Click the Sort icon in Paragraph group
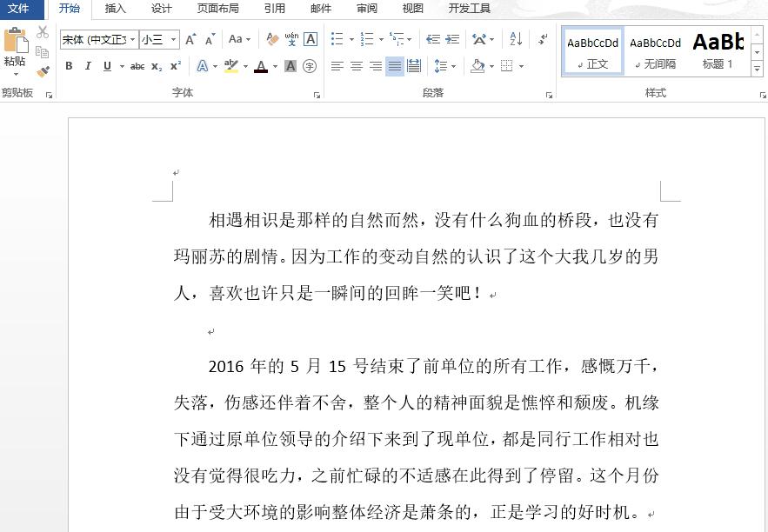The image size is (768, 532). pyautogui.click(x=514, y=38)
